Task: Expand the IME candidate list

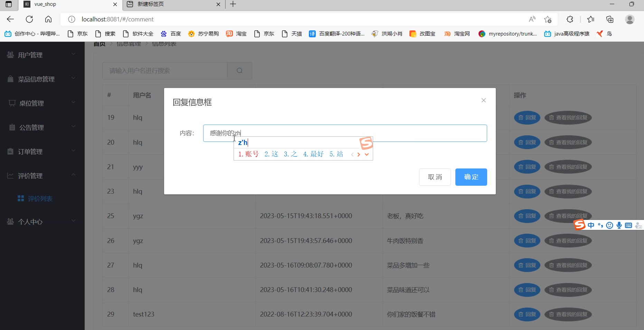Action: 367,154
